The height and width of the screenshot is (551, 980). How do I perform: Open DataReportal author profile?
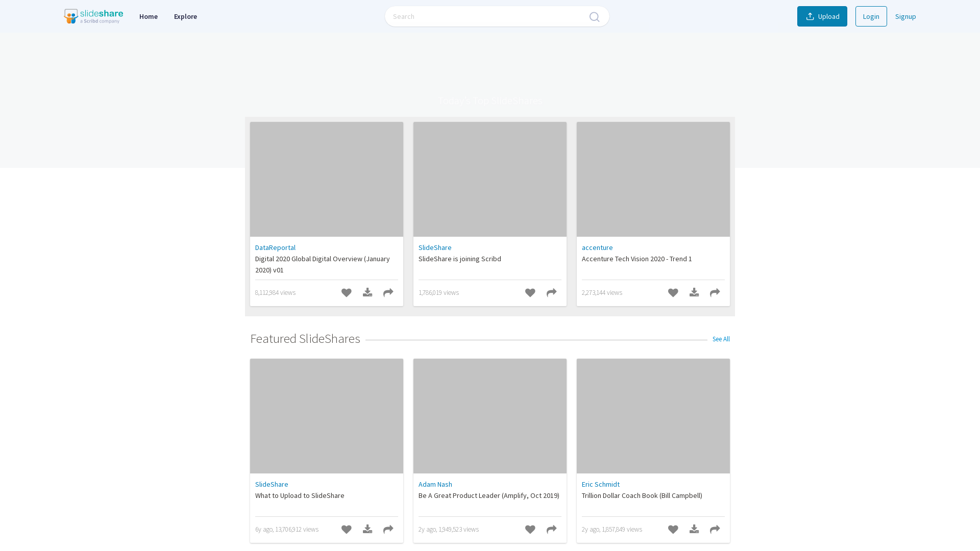point(275,247)
